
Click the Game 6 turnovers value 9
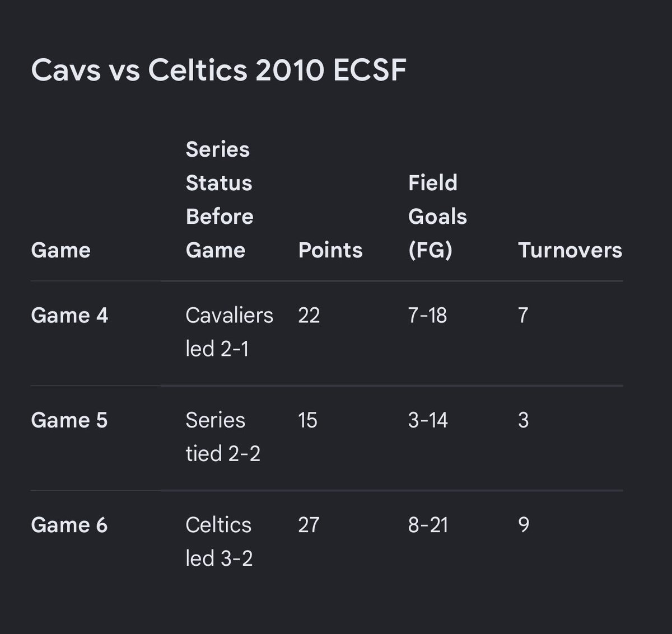[x=524, y=525]
